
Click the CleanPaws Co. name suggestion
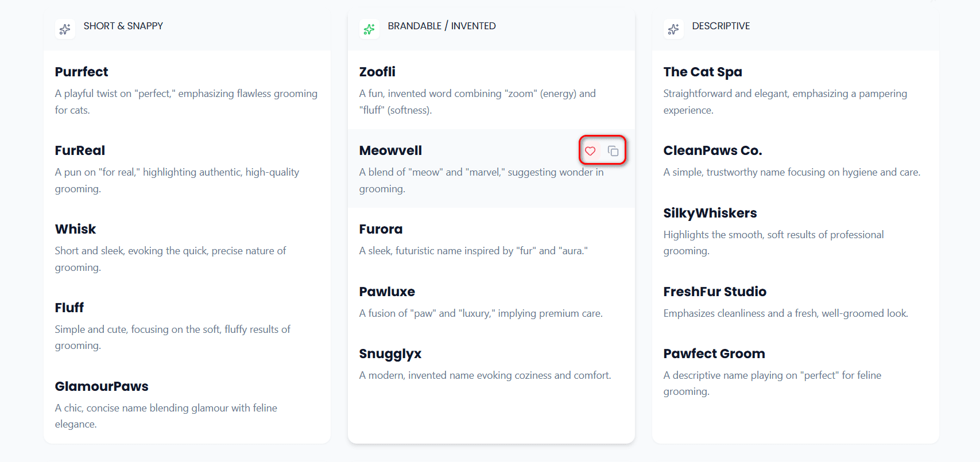[x=712, y=151]
